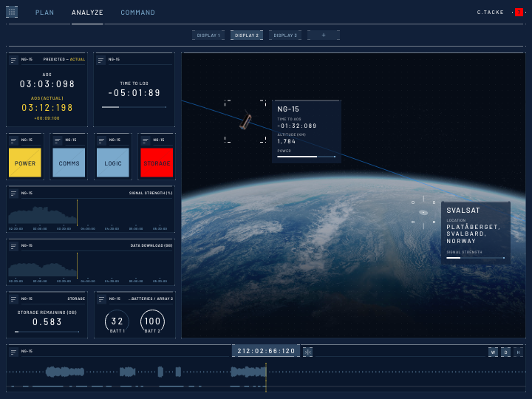
Task: Click the NG-15 card power bar
Action: pyautogui.click(x=307, y=157)
